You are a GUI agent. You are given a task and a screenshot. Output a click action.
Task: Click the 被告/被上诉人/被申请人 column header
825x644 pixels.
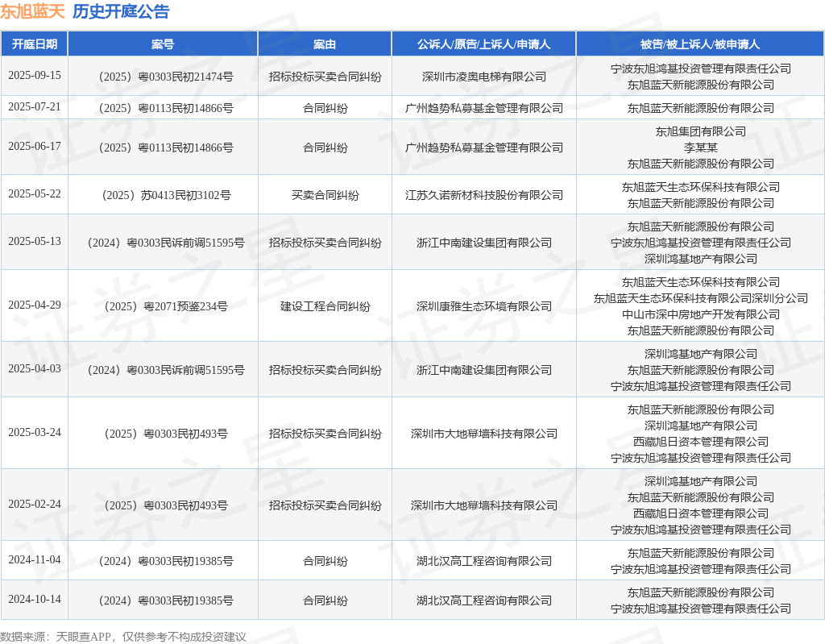click(700, 44)
